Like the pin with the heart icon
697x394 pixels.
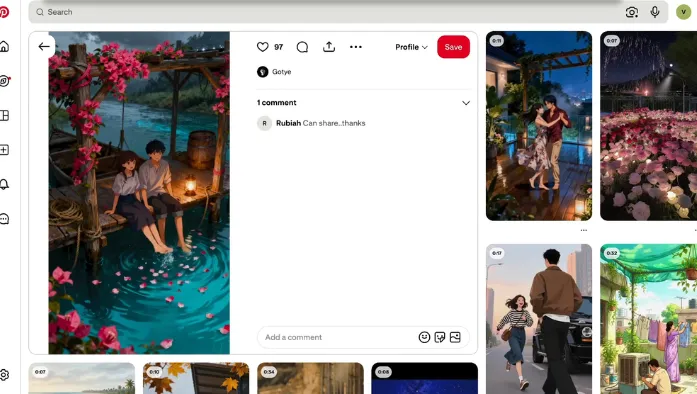(263, 47)
